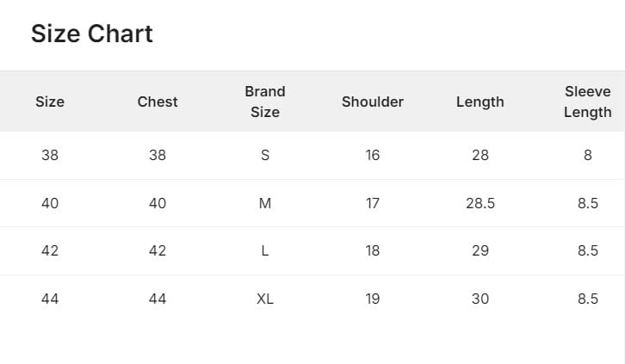Select the M brand size cell
Image resolution: width=625 pixels, height=364 pixels.
[x=265, y=204]
